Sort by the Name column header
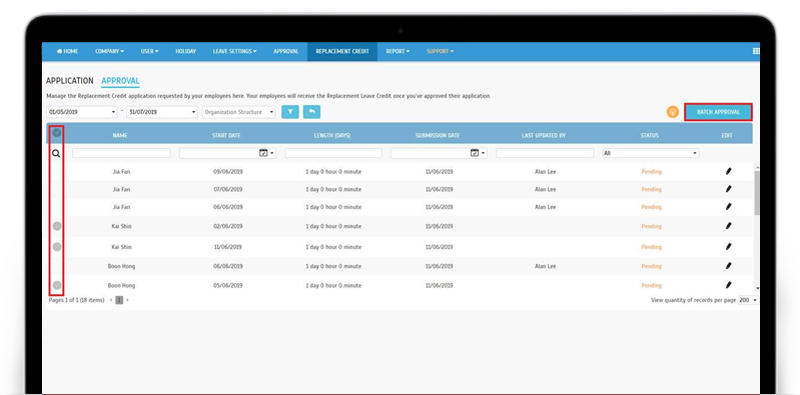The image size is (800, 395). click(120, 135)
